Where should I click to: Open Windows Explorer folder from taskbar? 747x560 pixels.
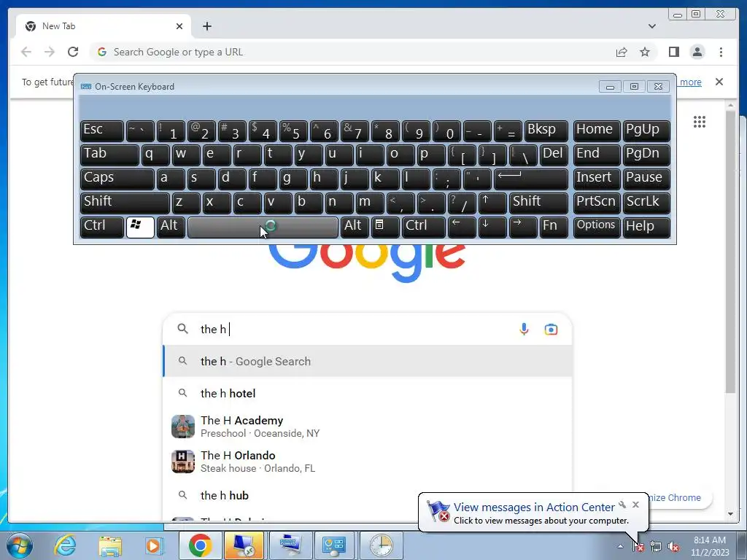pyautogui.click(x=110, y=545)
